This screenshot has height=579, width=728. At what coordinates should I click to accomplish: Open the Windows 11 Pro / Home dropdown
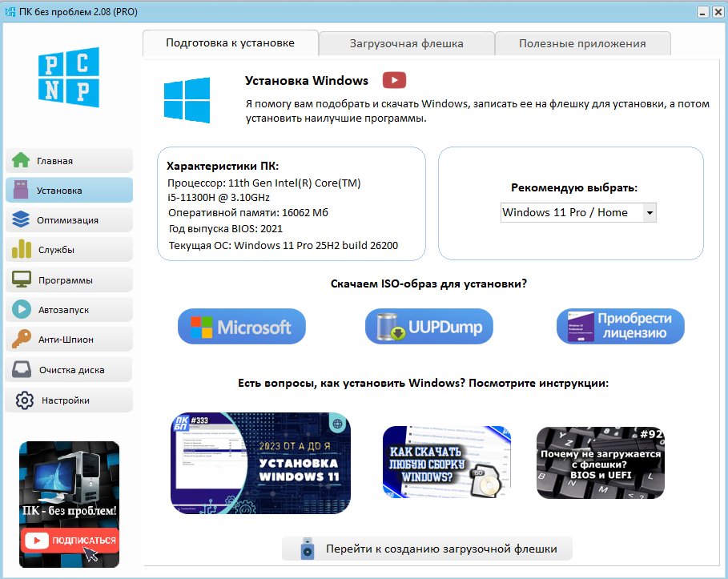coord(577,212)
